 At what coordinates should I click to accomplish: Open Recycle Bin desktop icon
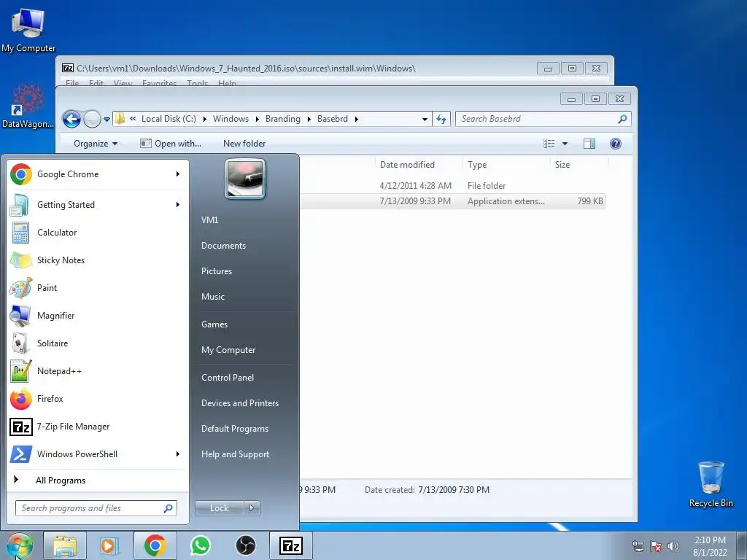tap(711, 484)
